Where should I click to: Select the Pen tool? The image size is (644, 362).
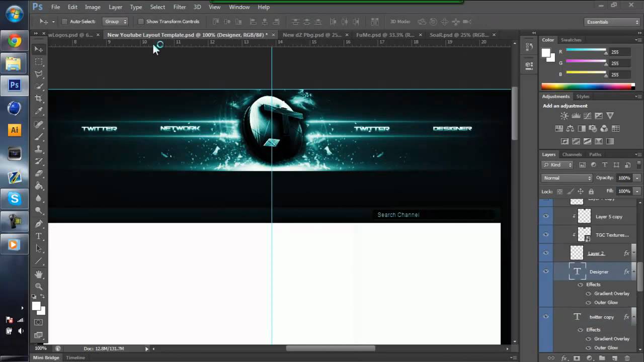click(39, 224)
